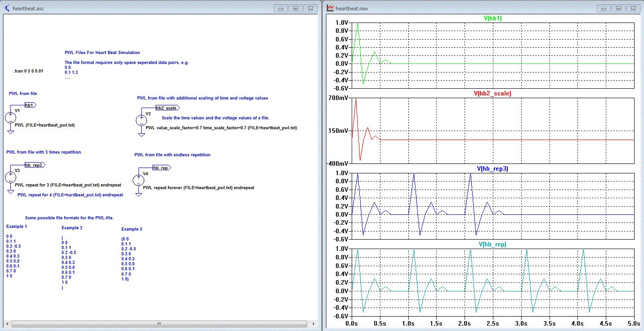Click the .tran 0 5 0 0.01 directive
The image size is (644, 331).
(x=29, y=72)
